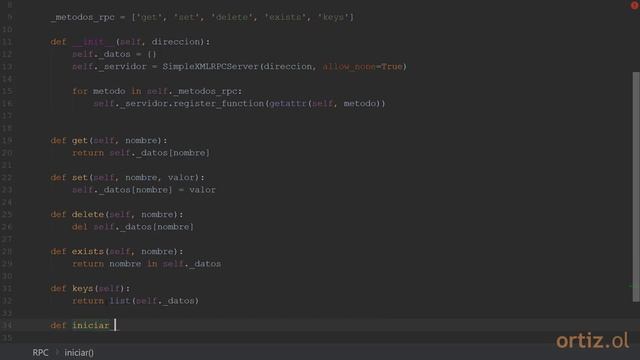Click the get method name
Image resolution: width=640 pixels, height=360 pixels.
(80, 140)
